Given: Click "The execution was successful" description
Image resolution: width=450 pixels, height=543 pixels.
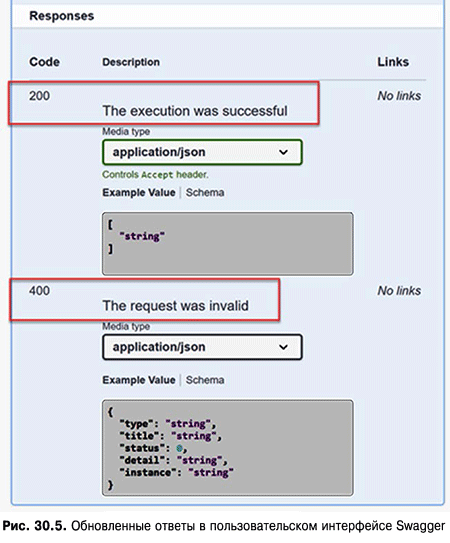Looking at the screenshot, I should pyautogui.click(x=195, y=111).
